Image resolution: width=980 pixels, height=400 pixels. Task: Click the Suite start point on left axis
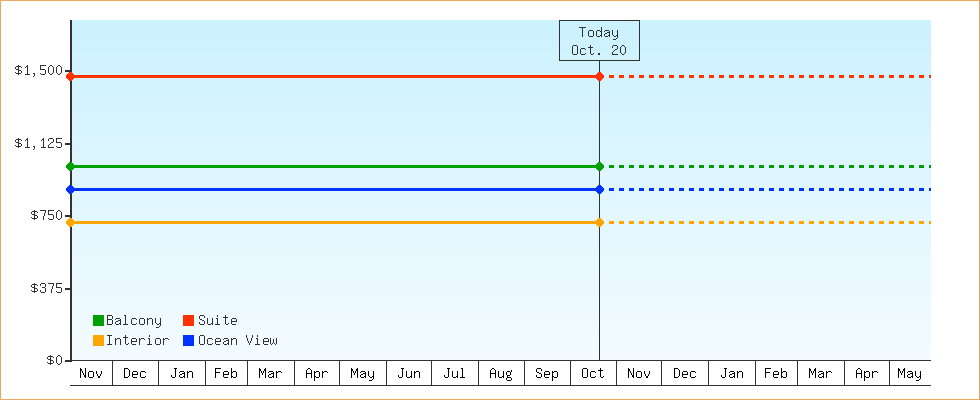70,76
